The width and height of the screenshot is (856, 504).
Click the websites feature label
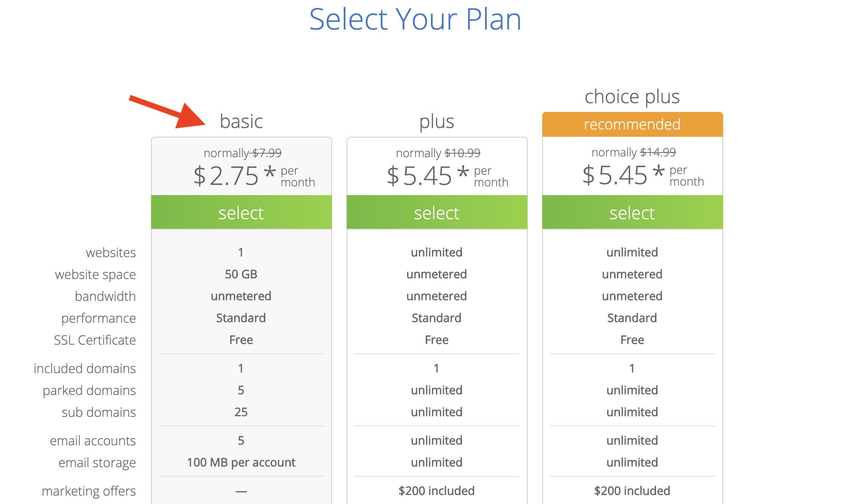click(111, 252)
